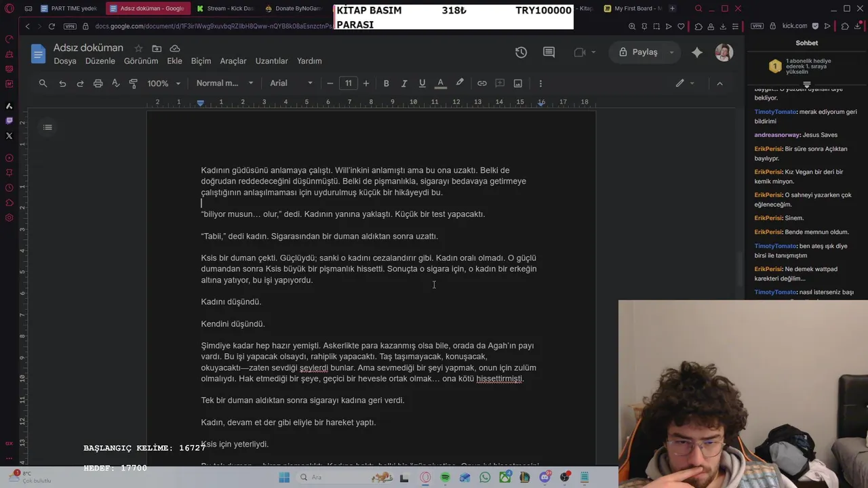Open the Gemini sparkle assistant
The height and width of the screenshot is (488, 868).
pyautogui.click(x=697, y=52)
